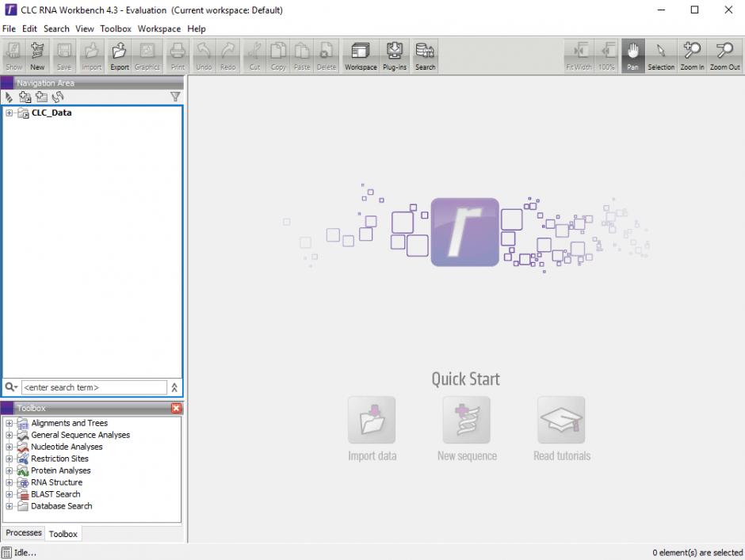
Task: Open the Plug-ins manager icon
Action: click(x=395, y=56)
